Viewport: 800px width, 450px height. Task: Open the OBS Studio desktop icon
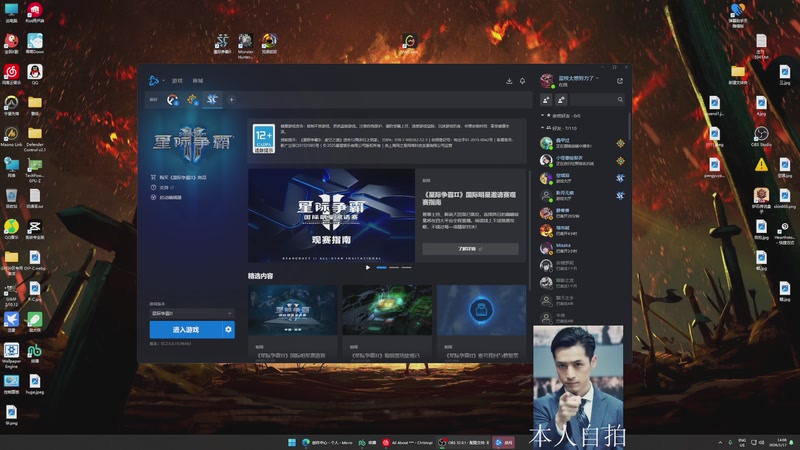point(761,136)
